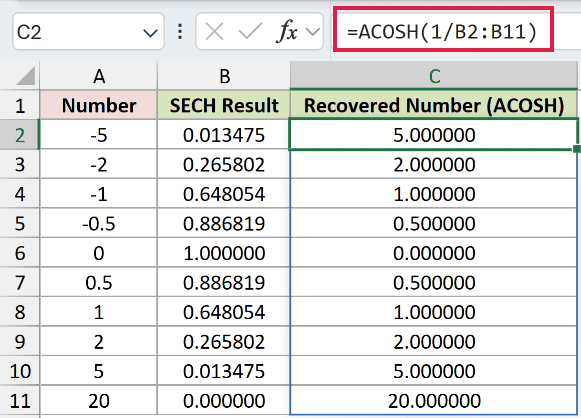The width and height of the screenshot is (581, 418).
Task: Click the Enter checkmark formula icon
Action: 250,31
